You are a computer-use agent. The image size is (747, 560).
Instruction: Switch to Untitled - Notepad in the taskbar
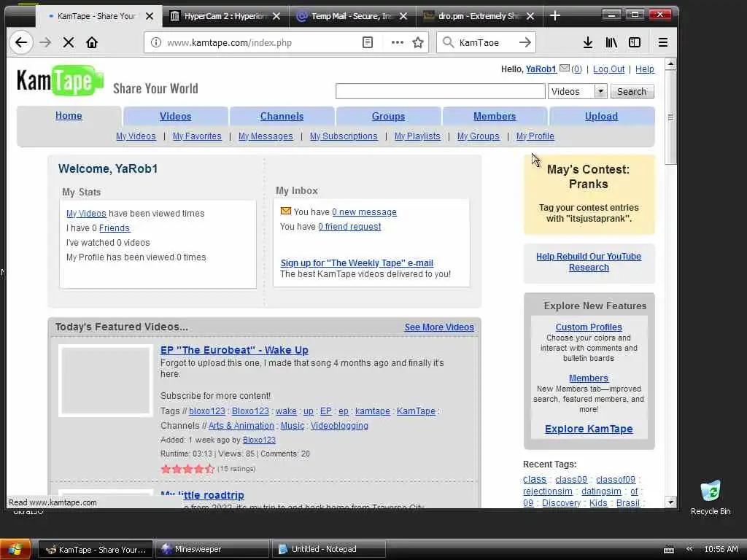coord(328,549)
